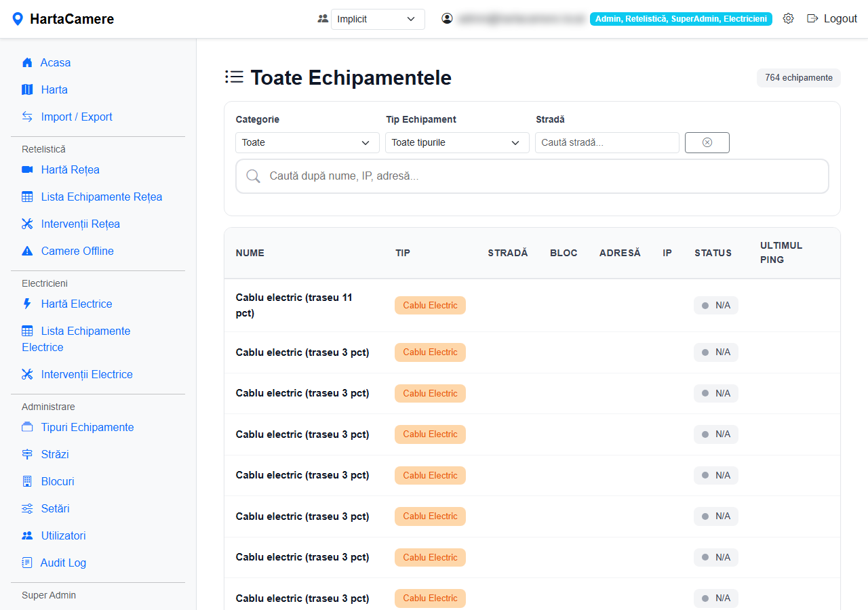This screenshot has height=610, width=868.
Task: Open Tipuri Echipamente in sidebar
Action: 87,427
